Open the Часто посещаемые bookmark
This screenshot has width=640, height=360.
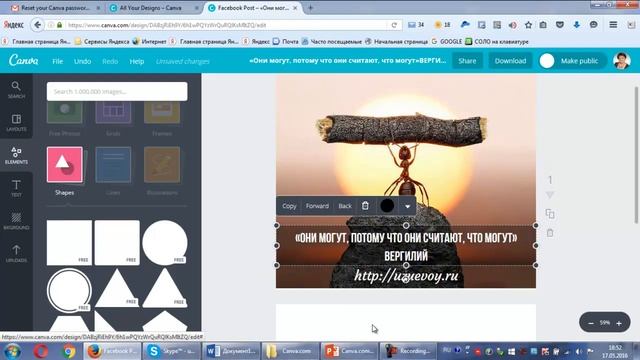tap(331, 42)
